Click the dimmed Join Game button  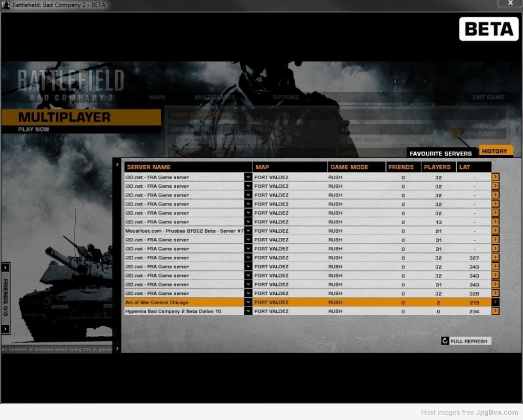point(479,134)
